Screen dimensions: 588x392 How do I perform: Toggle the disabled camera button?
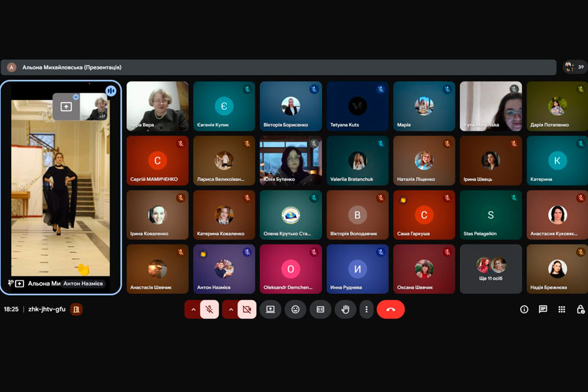[247, 309]
